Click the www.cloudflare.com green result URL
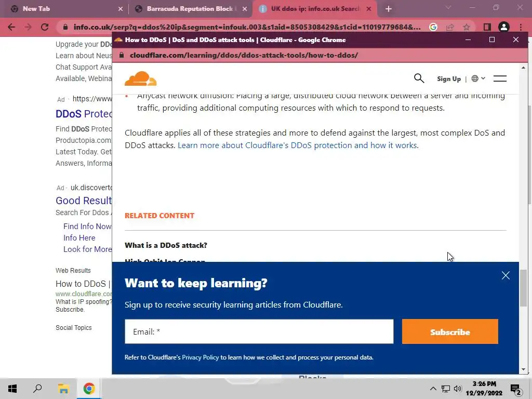Screen dimensions: 532x399 point(84,294)
